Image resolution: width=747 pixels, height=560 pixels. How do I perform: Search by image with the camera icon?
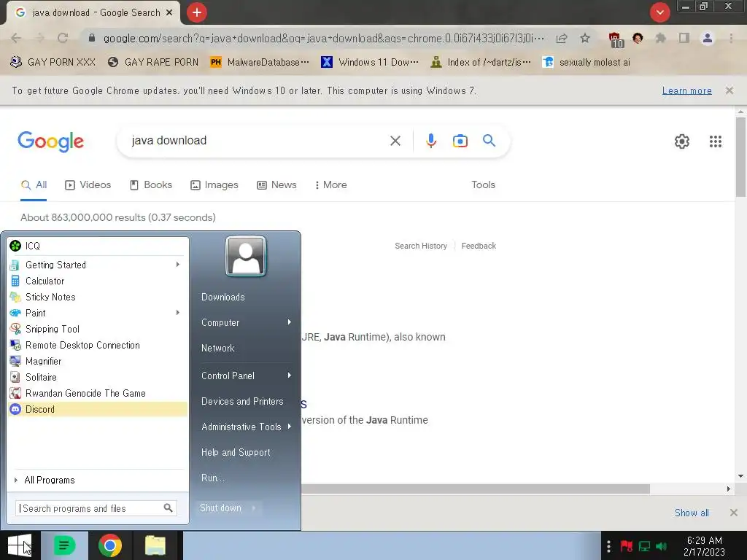460,141
